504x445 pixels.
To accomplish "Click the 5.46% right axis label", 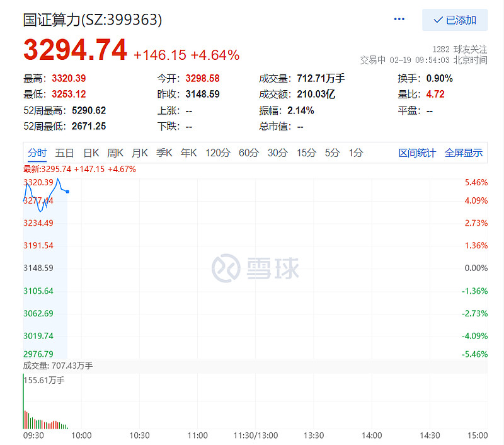I will [476, 183].
